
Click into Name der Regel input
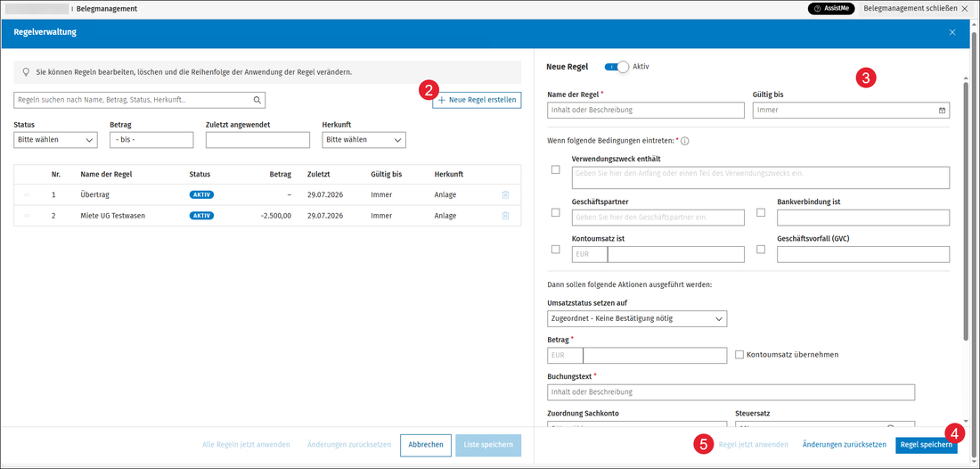click(x=646, y=110)
